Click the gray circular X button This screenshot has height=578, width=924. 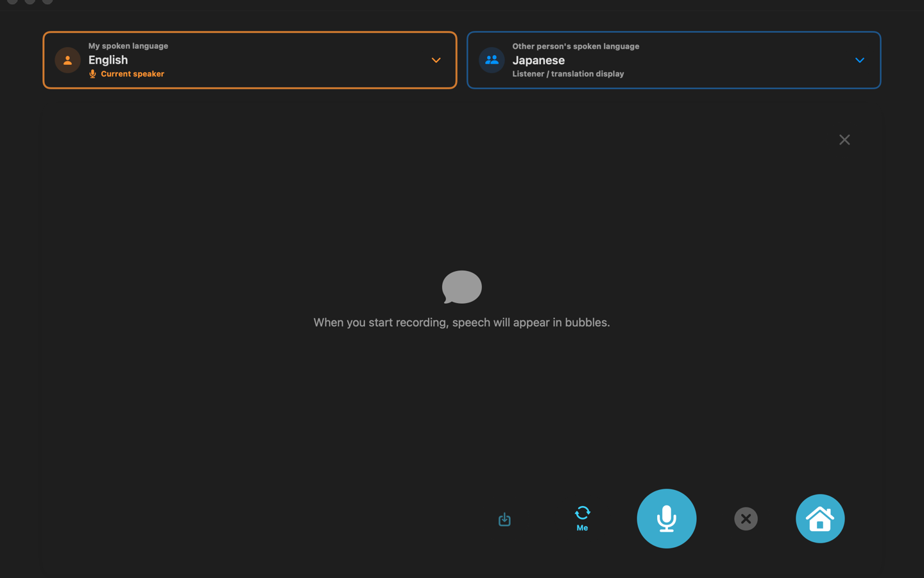[x=746, y=518]
